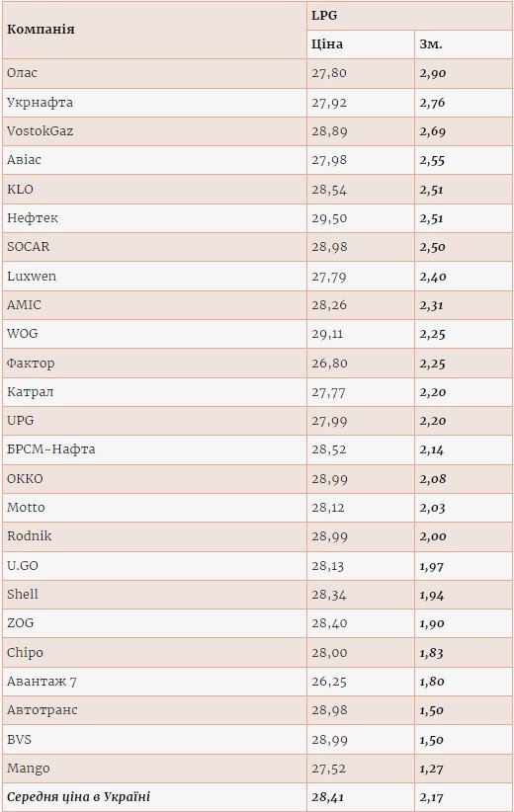Select Авантаж 7 price 26,25
The height and width of the screenshot is (812, 514).
329,681
